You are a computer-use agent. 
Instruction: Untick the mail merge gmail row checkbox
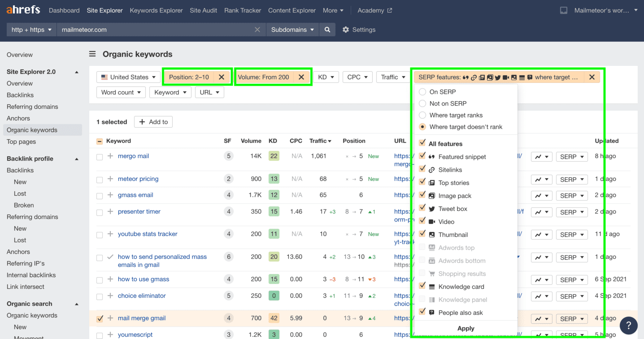tap(100, 319)
